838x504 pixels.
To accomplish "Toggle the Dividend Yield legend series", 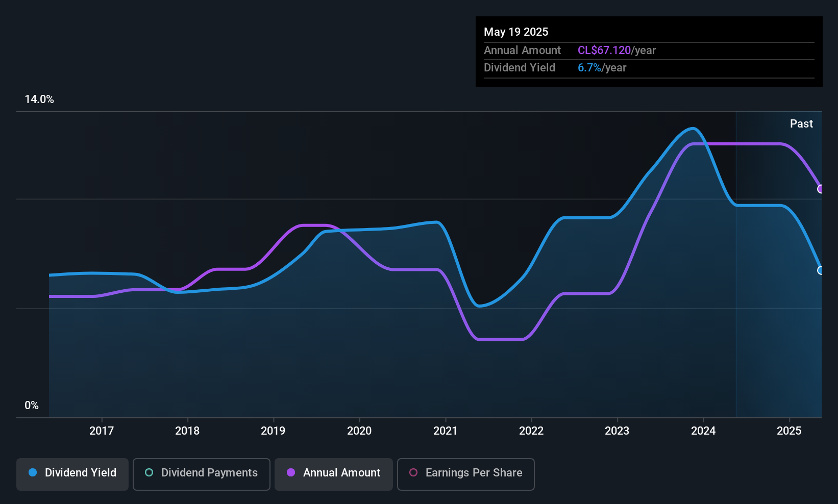I will 72,473.
